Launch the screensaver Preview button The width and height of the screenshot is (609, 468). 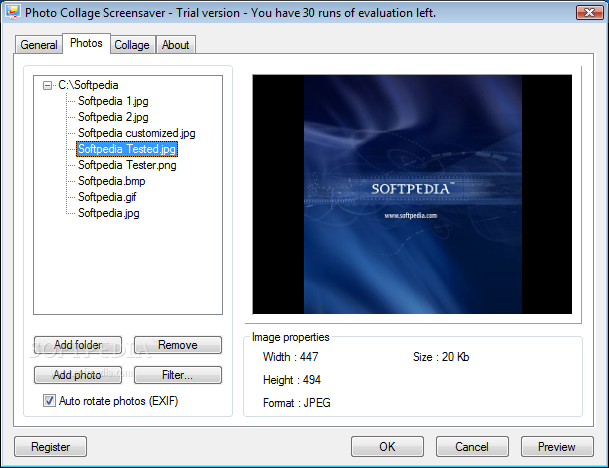(557, 447)
